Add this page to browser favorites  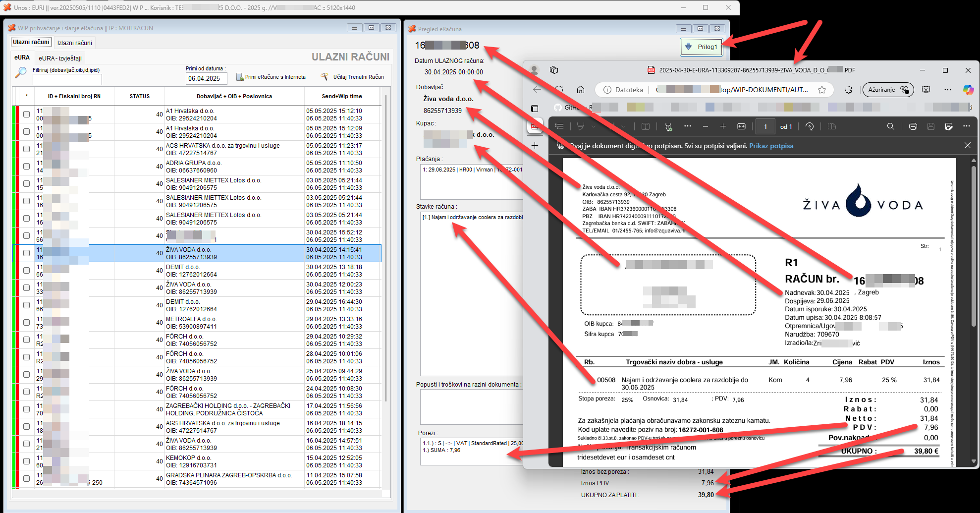tap(822, 90)
